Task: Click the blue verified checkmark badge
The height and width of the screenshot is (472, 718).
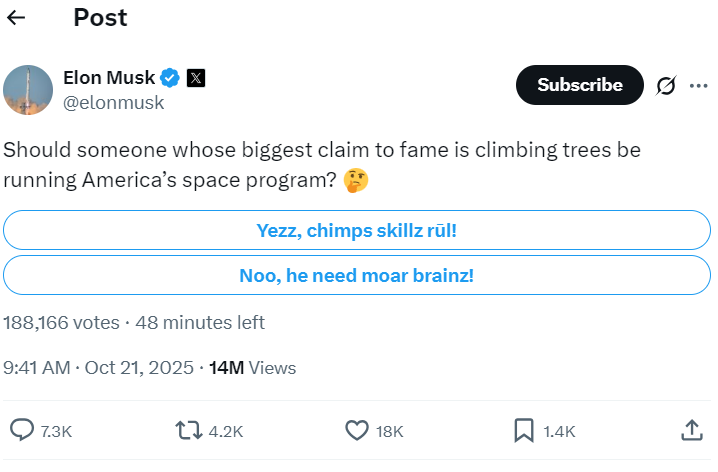Action: pyautogui.click(x=170, y=78)
